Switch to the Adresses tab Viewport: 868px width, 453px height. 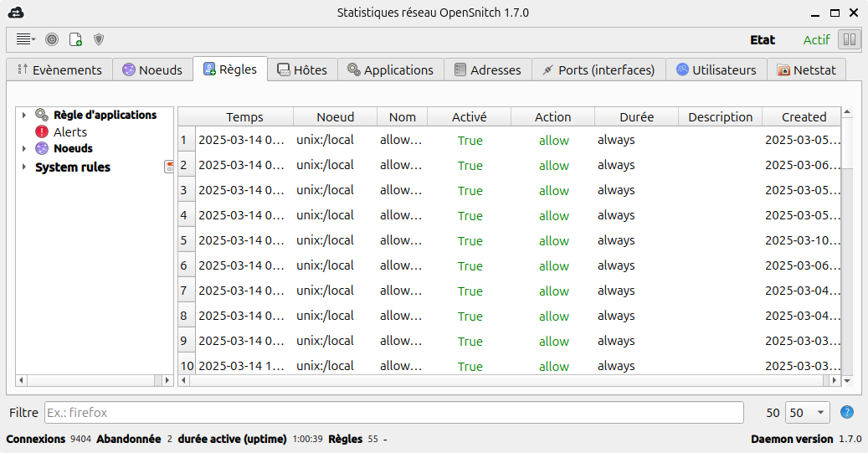[488, 69]
